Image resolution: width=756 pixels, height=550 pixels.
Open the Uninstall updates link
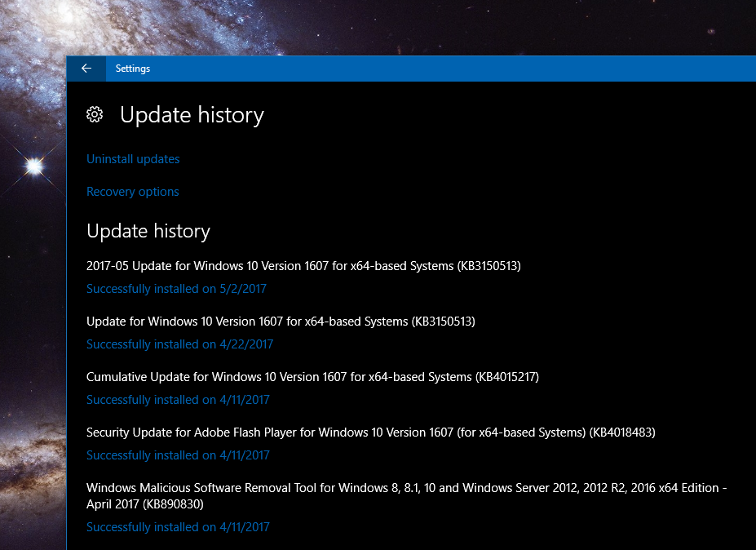point(133,159)
